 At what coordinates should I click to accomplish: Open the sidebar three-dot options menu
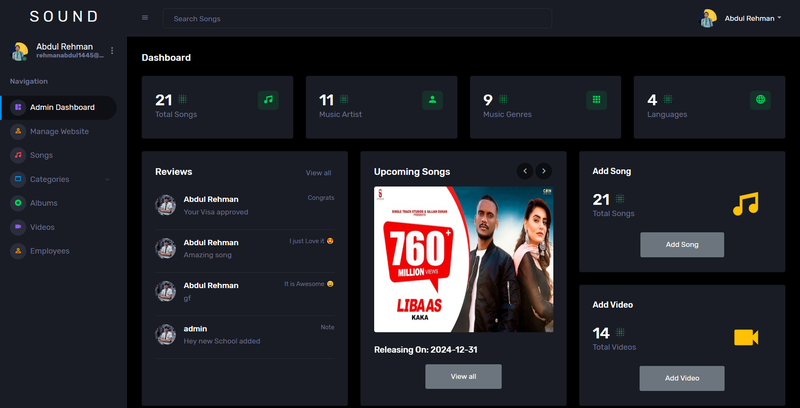pos(112,50)
